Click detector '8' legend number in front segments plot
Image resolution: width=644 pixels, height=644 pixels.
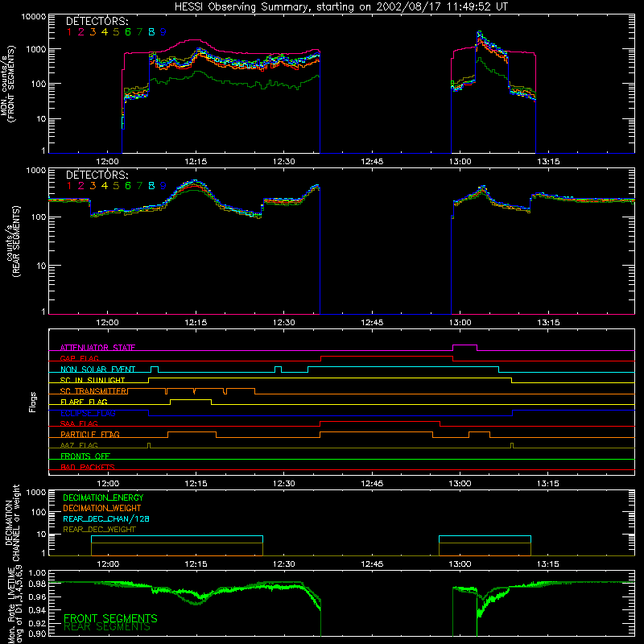click(x=151, y=32)
